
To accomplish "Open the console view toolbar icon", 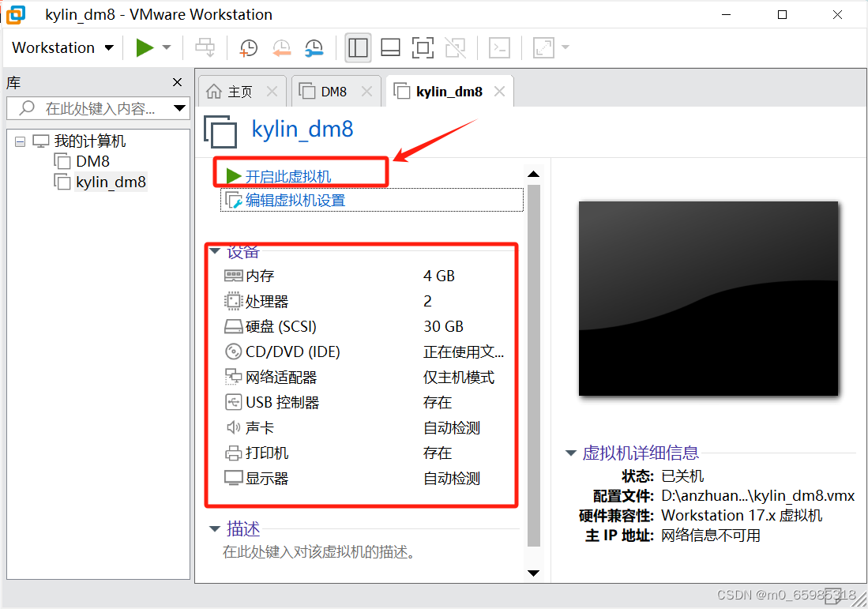I will (499, 47).
